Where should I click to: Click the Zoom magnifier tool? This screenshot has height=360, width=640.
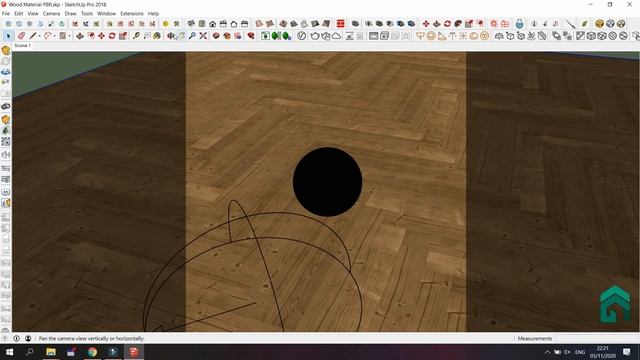pyautogui.click(x=192, y=36)
